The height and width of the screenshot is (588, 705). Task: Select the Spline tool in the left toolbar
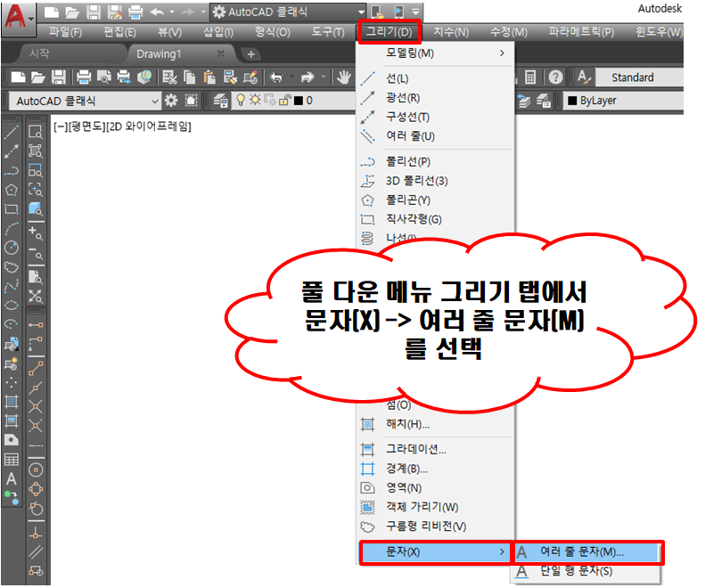12,286
